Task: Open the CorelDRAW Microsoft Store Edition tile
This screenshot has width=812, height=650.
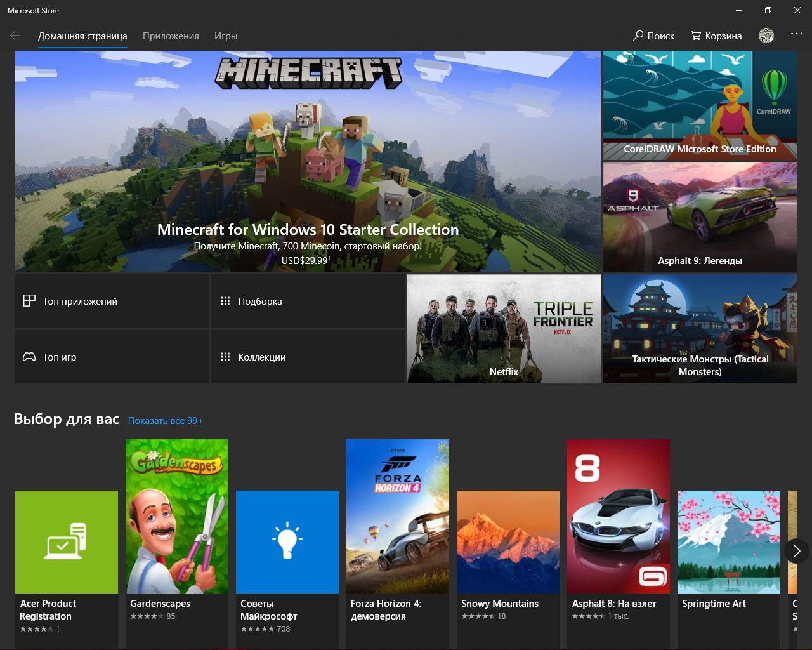Action: click(x=700, y=105)
